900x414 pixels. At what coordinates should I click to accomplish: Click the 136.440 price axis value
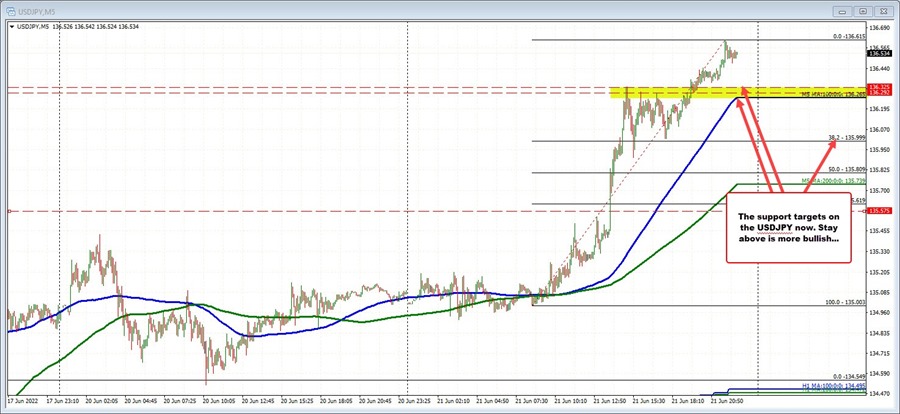pos(878,68)
